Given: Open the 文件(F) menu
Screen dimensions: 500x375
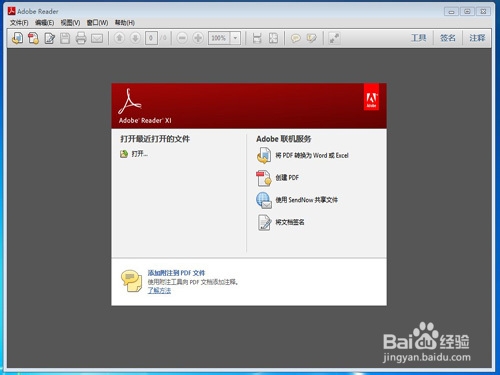Looking at the screenshot, I should [19, 23].
